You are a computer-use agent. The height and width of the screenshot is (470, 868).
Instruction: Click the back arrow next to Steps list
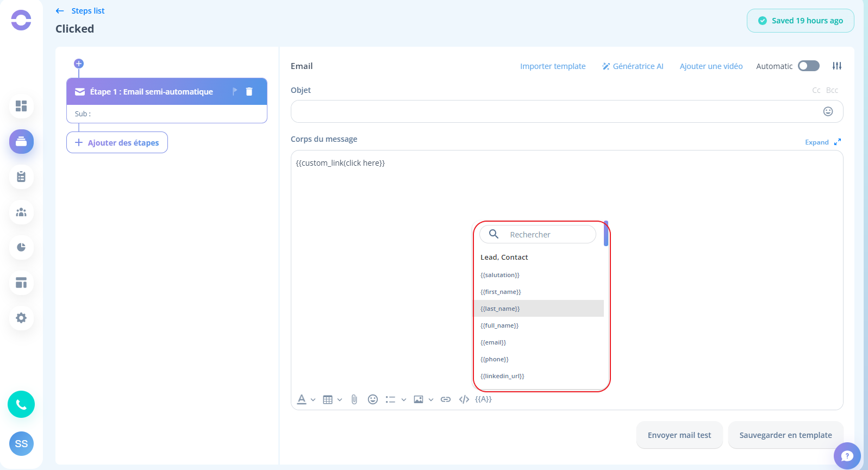click(60, 11)
